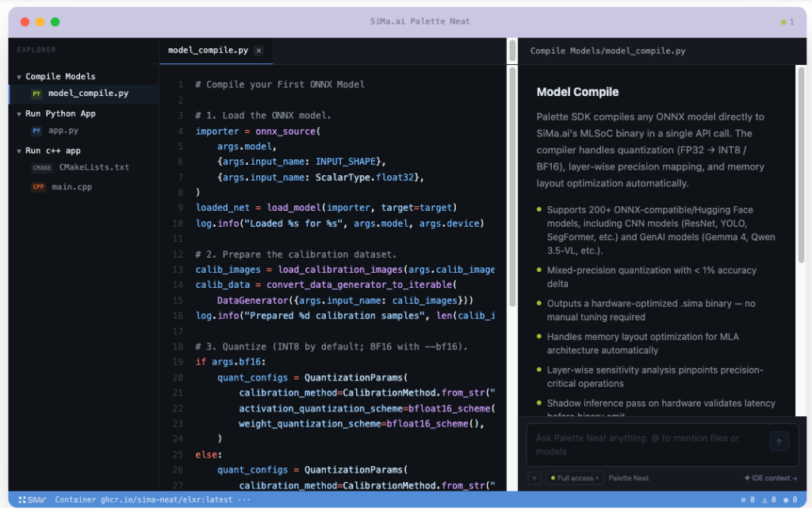Click the PY icon beside app.py

[36, 131]
